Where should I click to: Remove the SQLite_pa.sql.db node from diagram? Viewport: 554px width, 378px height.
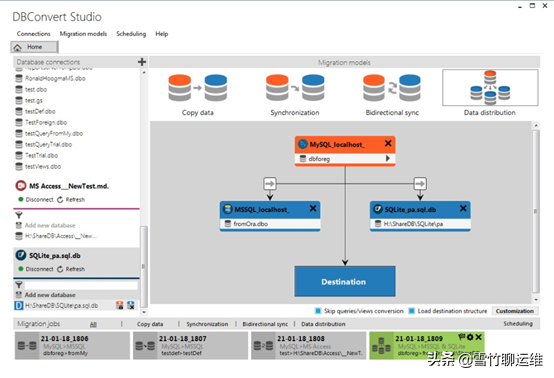[x=463, y=208]
